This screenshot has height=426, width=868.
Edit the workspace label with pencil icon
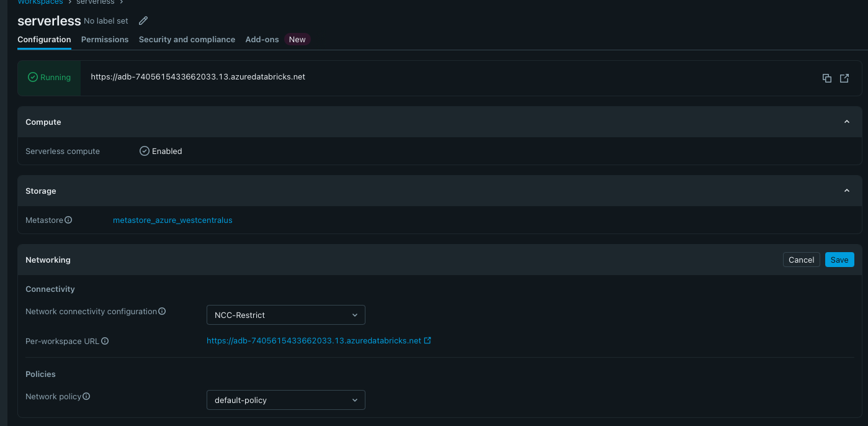coord(143,20)
